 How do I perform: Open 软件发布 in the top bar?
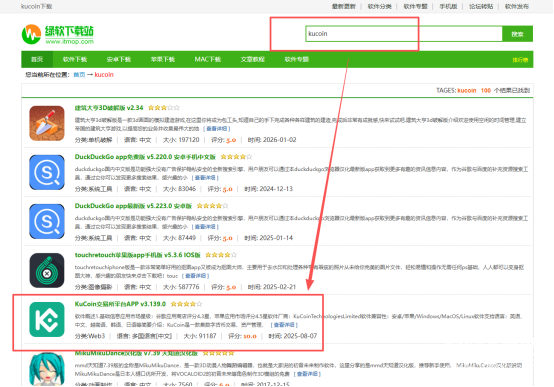pos(517,6)
